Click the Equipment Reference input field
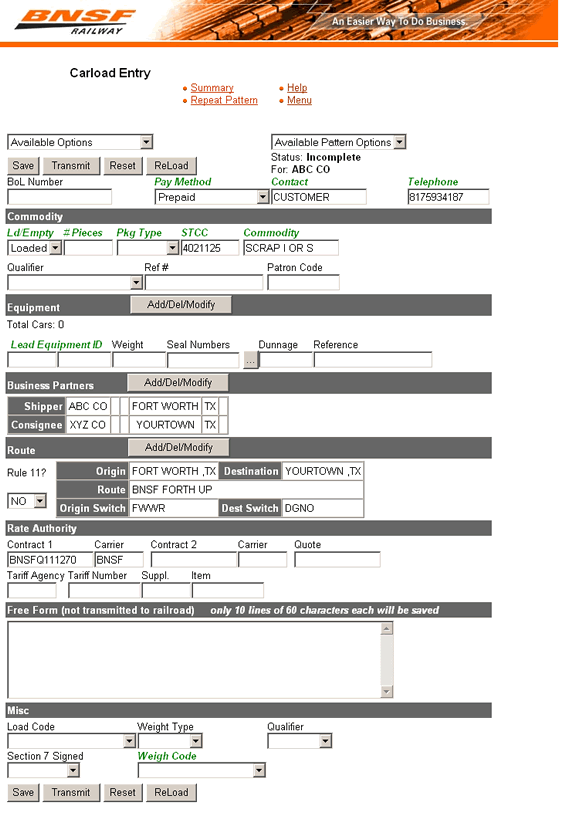 373,360
